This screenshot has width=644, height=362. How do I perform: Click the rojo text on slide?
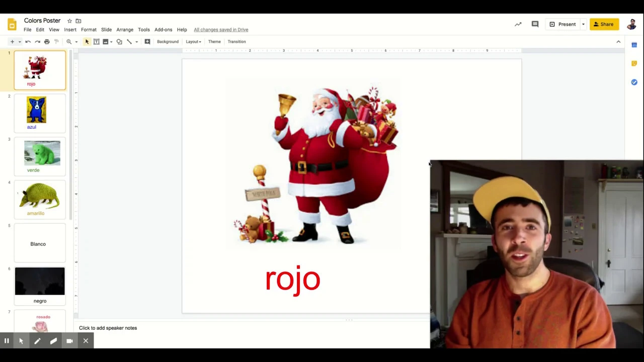[x=292, y=280]
